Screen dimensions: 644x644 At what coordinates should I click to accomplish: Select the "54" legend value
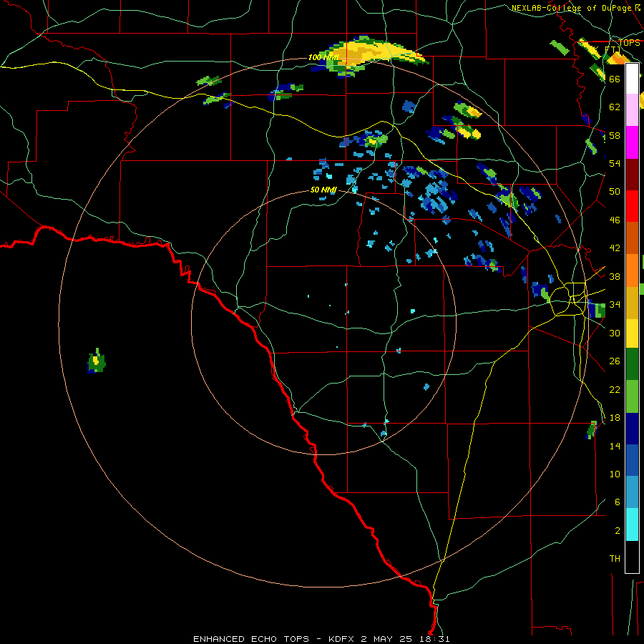tap(615, 163)
